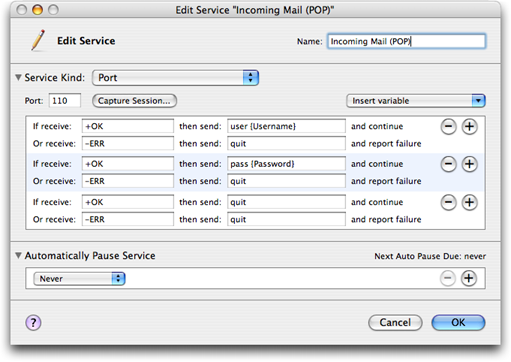
Task: Add an auto pause schedule entry
Action: [469, 278]
